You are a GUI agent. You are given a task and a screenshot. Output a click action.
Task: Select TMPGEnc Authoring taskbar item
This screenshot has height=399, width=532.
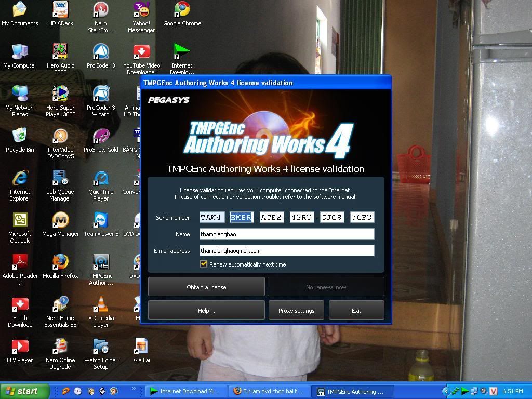(353, 392)
